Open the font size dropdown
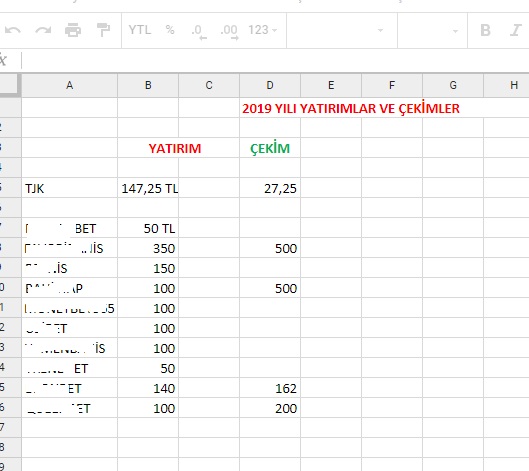The height and width of the screenshot is (471, 529). coord(433,31)
